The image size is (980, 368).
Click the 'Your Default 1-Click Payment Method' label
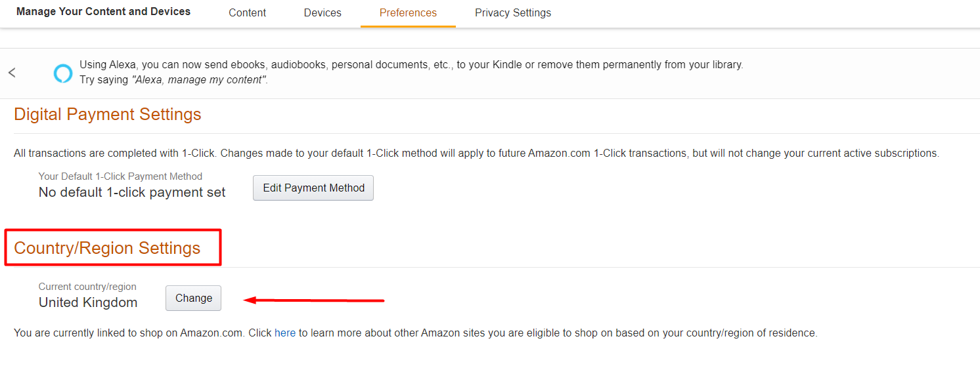pos(120,176)
